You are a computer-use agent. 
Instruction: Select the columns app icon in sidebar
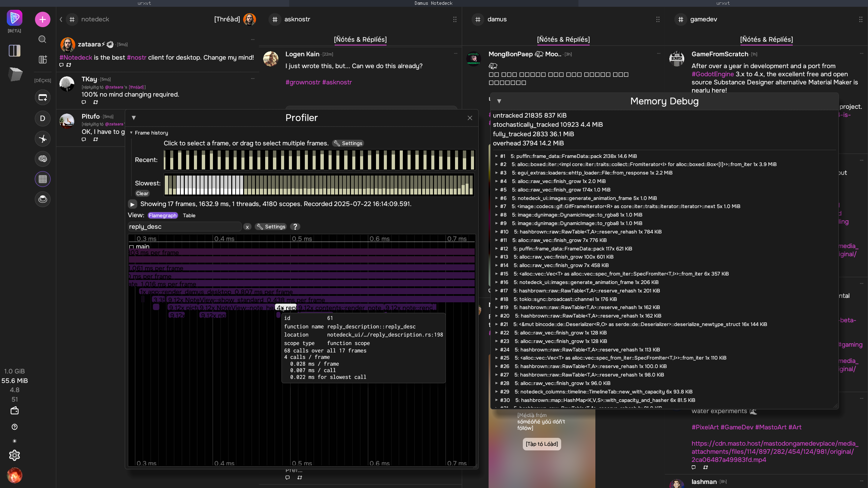click(15, 50)
